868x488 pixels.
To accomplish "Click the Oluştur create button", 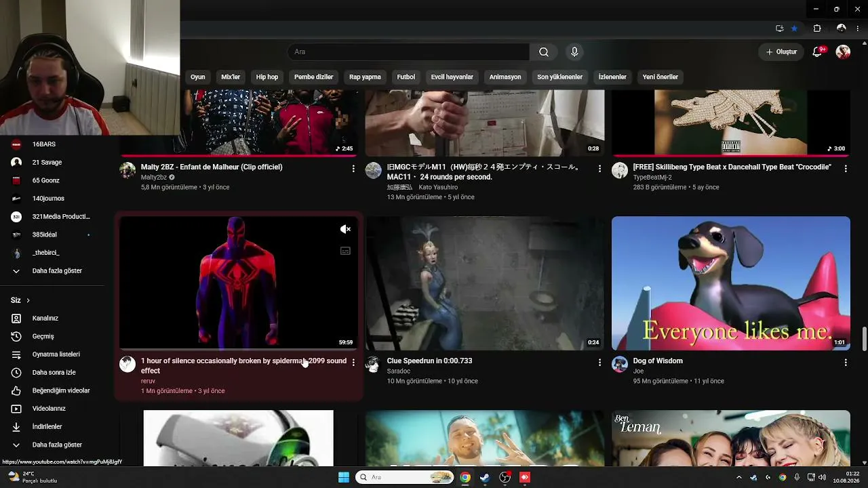I will coord(781,52).
